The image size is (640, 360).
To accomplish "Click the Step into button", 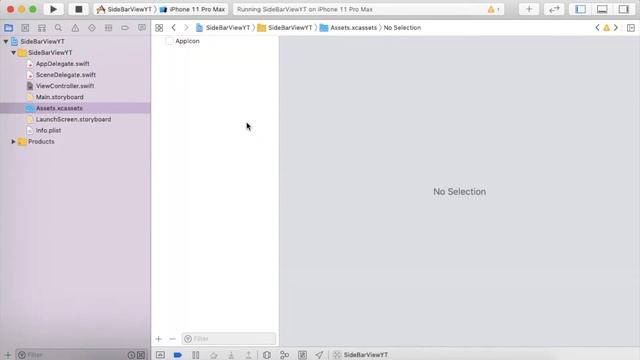I will point(231,355).
